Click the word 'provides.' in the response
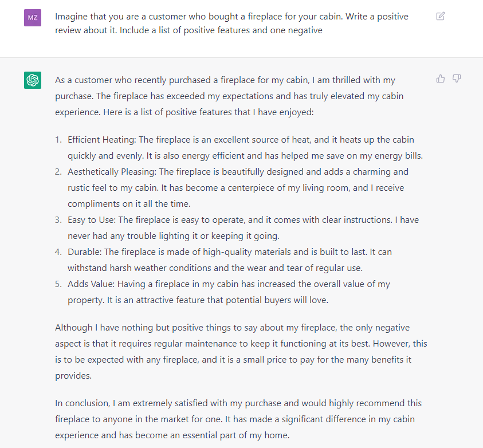This screenshot has width=483, height=448. click(x=73, y=376)
